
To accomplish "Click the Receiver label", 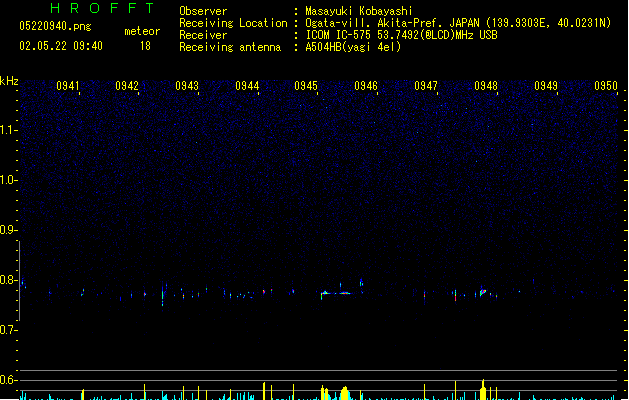I will point(203,35).
